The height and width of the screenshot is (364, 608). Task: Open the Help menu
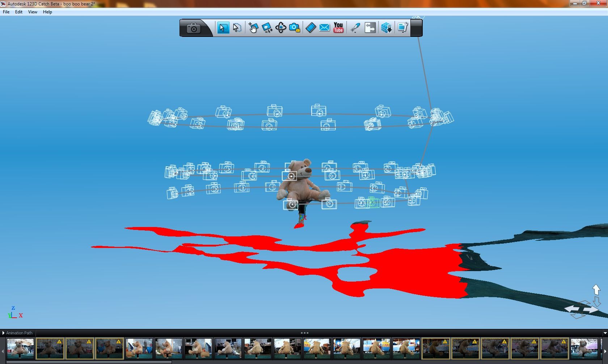47,12
